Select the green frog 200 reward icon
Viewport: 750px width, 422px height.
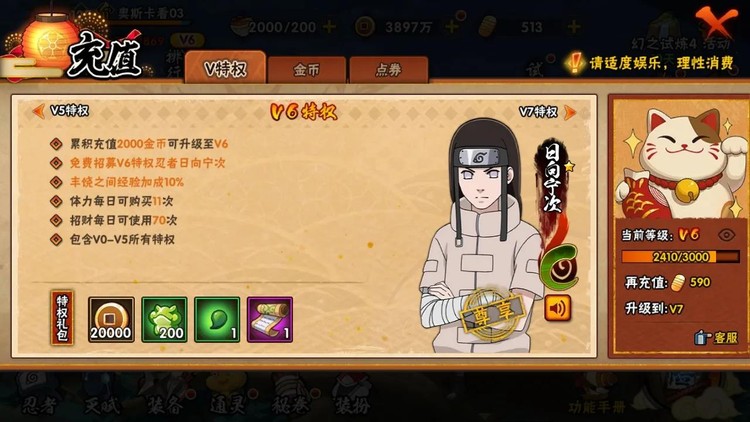(164, 319)
